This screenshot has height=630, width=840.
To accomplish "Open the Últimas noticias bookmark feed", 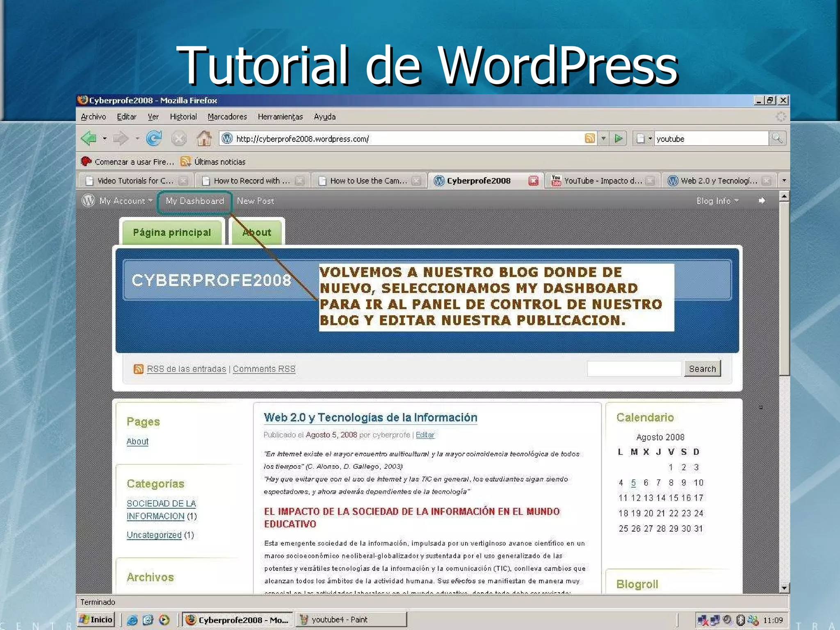I will [213, 162].
